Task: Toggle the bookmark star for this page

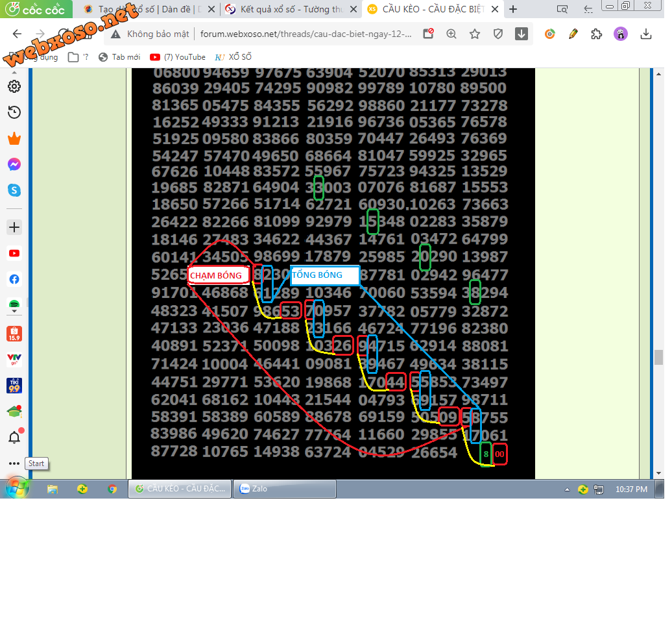Action: [475, 34]
